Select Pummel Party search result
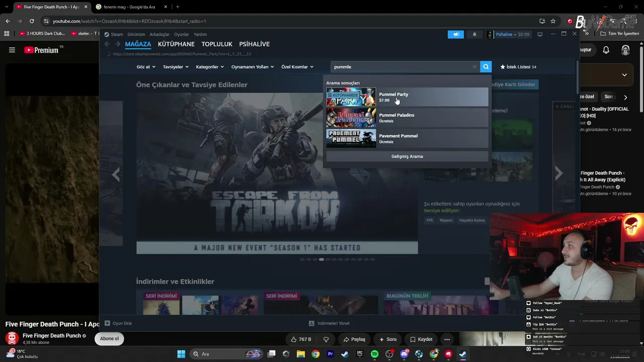The width and height of the screenshot is (644, 362). (x=407, y=97)
